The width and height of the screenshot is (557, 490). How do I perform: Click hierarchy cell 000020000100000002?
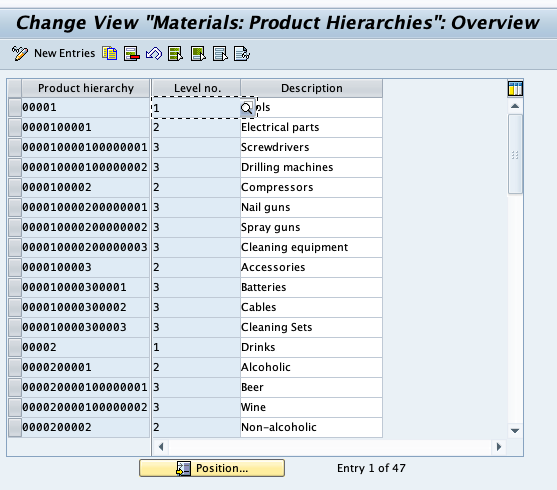86,407
